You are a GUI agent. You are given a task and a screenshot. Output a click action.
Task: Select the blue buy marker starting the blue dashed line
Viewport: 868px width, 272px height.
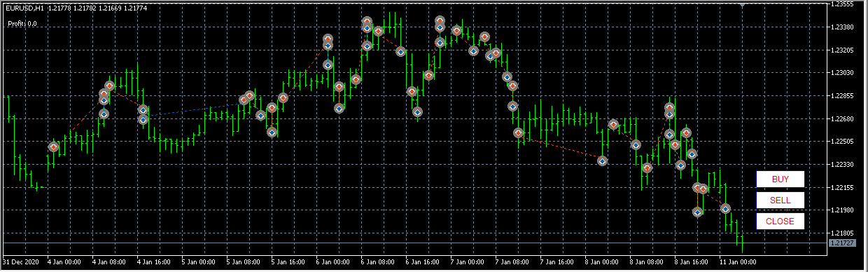point(143,119)
